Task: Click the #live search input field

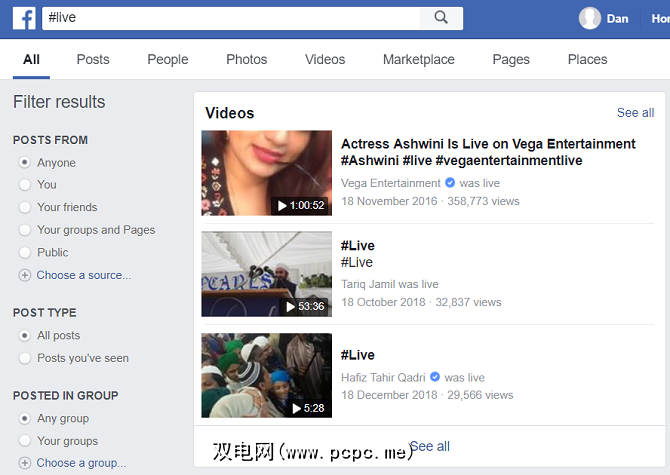Action: 231,18
